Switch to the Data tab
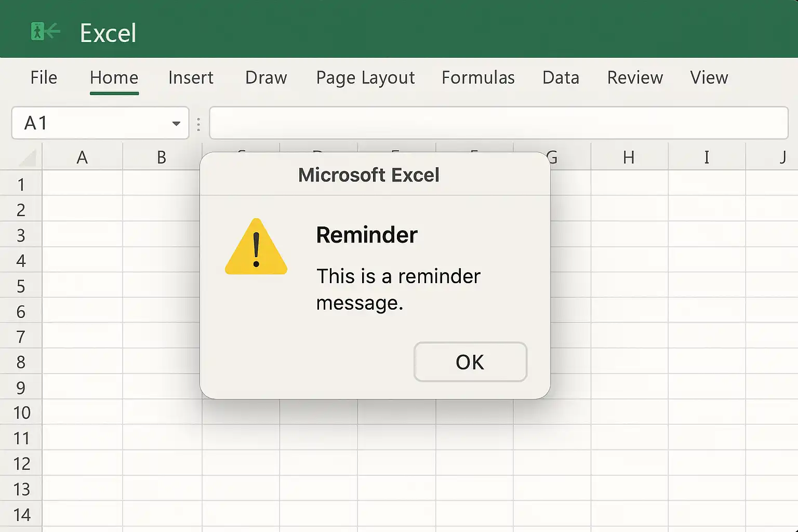Image resolution: width=798 pixels, height=532 pixels. tap(561, 78)
